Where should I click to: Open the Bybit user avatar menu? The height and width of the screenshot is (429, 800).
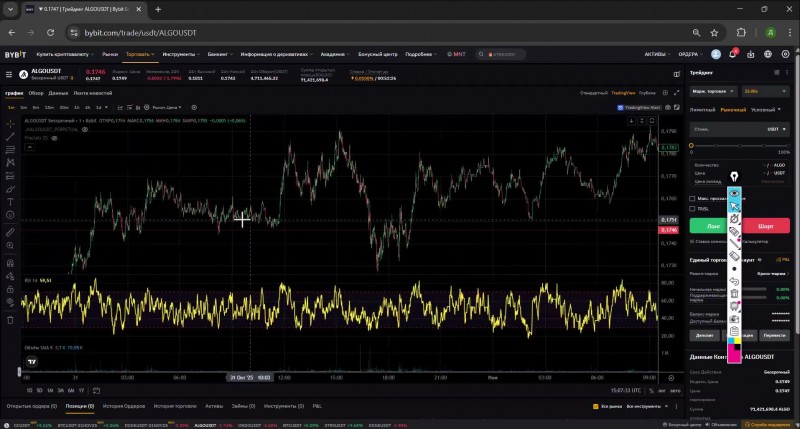716,55
